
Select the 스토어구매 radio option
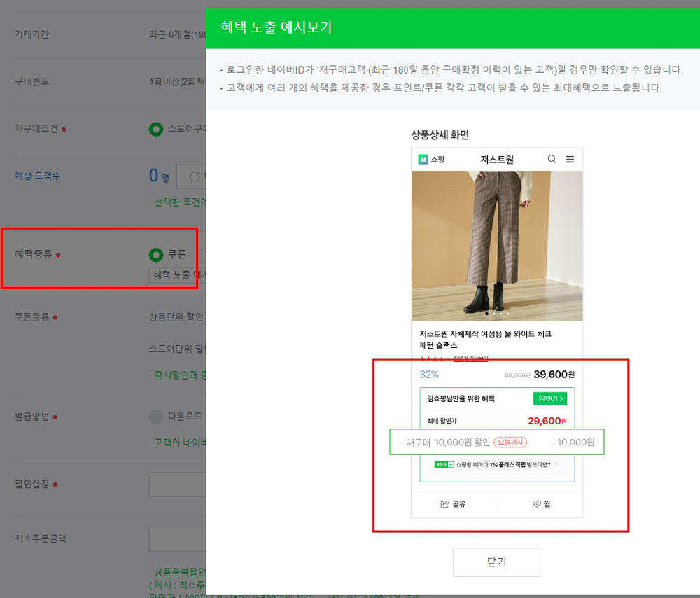[156, 130]
